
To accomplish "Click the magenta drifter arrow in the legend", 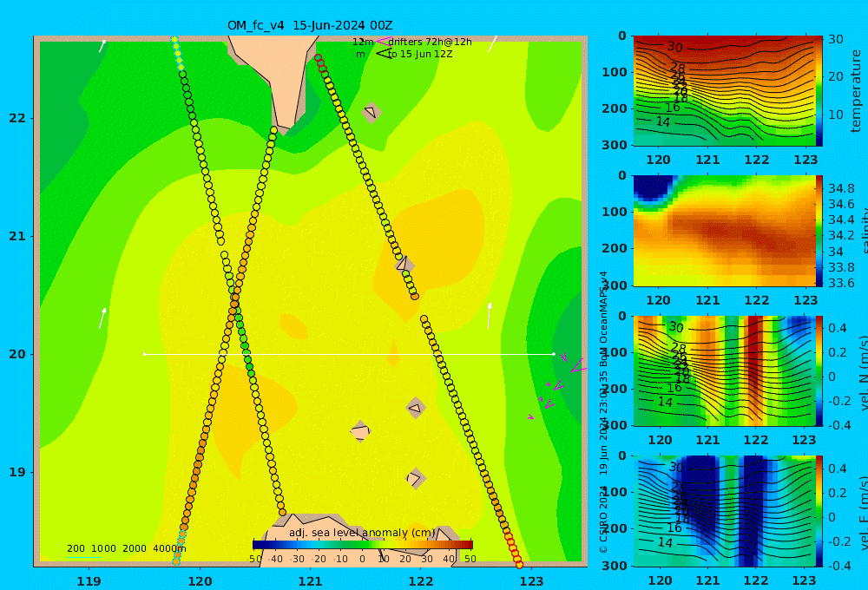I will click(383, 42).
